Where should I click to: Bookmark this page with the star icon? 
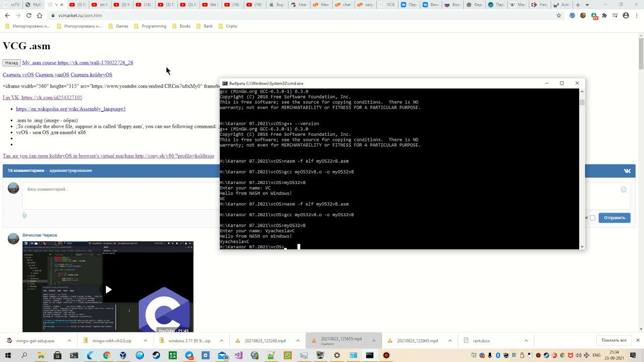tap(558, 16)
